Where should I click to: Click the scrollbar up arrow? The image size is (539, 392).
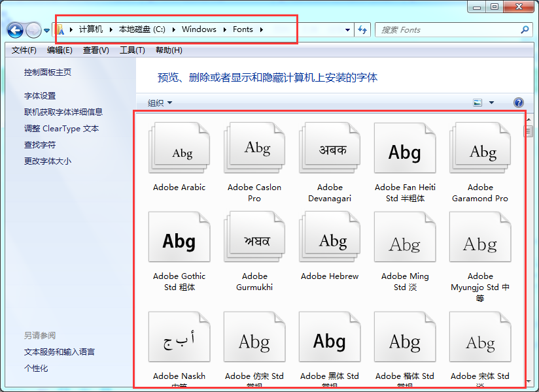pos(529,120)
